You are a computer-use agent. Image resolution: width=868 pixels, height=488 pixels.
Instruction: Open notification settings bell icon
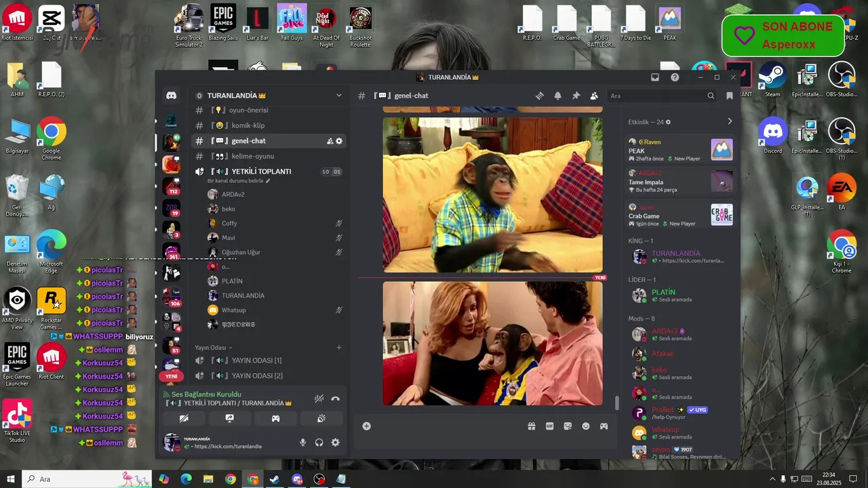click(557, 96)
